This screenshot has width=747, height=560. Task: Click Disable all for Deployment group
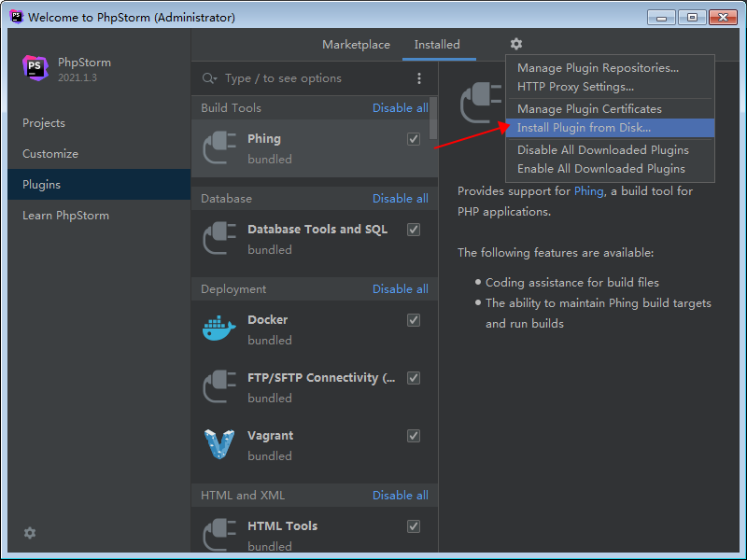(x=401, y=289)
